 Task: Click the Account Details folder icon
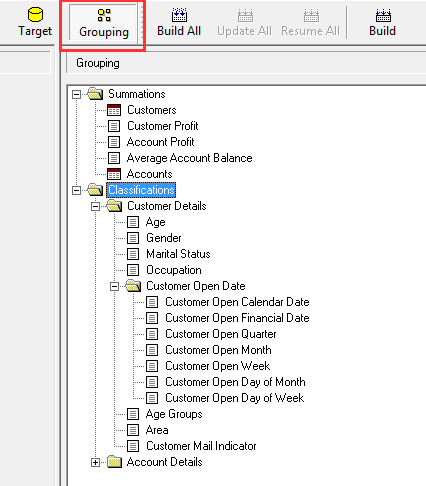[x=114, y=462]
